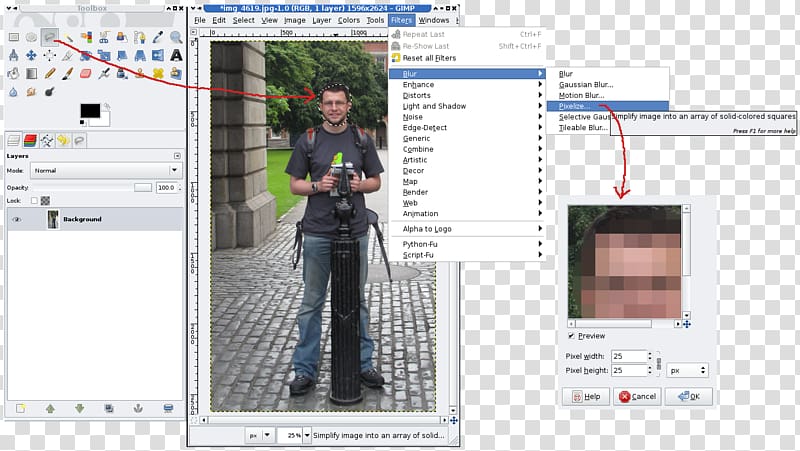Select the Foreground Select tool
Screen dimensions: 800x451
point(121,37)
